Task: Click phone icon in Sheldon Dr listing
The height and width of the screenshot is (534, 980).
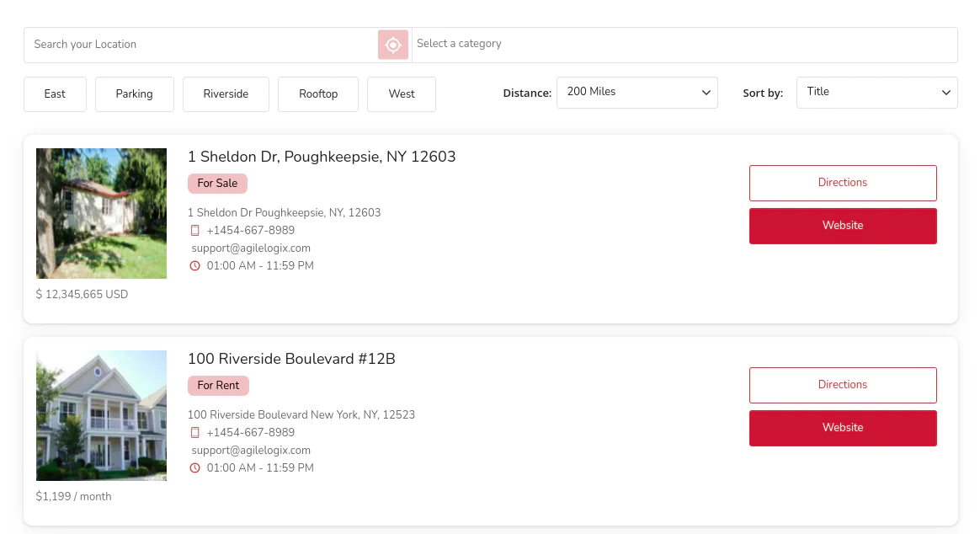Action: point(195,231)
